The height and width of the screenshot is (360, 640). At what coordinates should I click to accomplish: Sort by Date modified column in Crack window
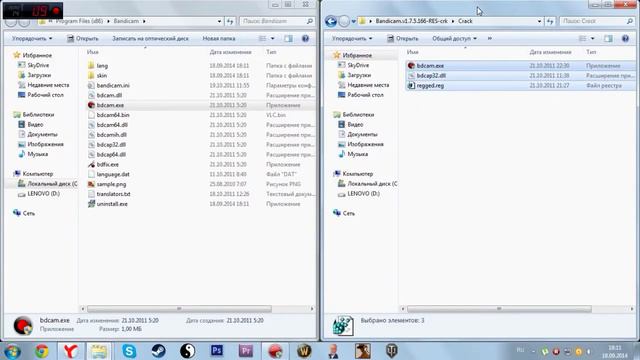pos(550,52)
